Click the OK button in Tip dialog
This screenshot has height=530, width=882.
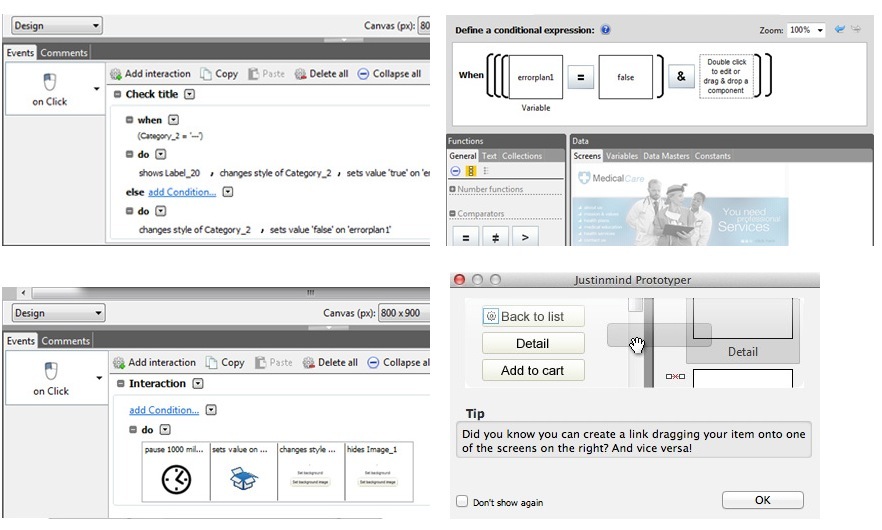762,500
